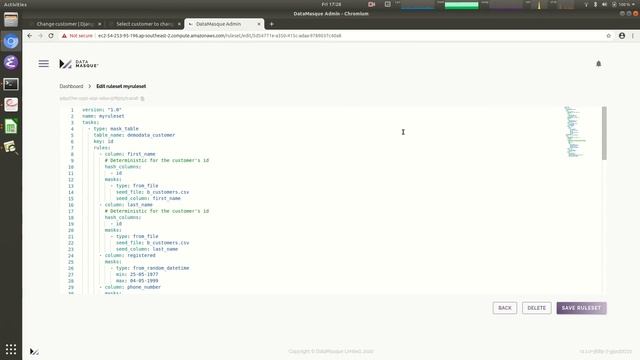Click 'table_name: demodata_customer' in the editor
The width and height of the screenshot is (640, 360).
tap(134, 135)
